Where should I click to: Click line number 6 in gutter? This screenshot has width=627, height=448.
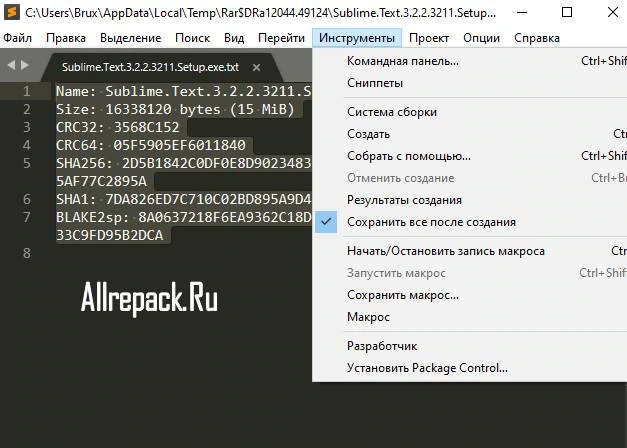[x=26, y=199]
